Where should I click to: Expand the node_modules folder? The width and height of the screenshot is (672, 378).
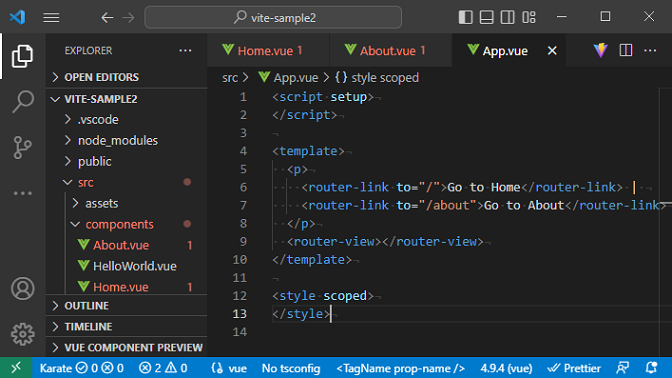(126, 141)
